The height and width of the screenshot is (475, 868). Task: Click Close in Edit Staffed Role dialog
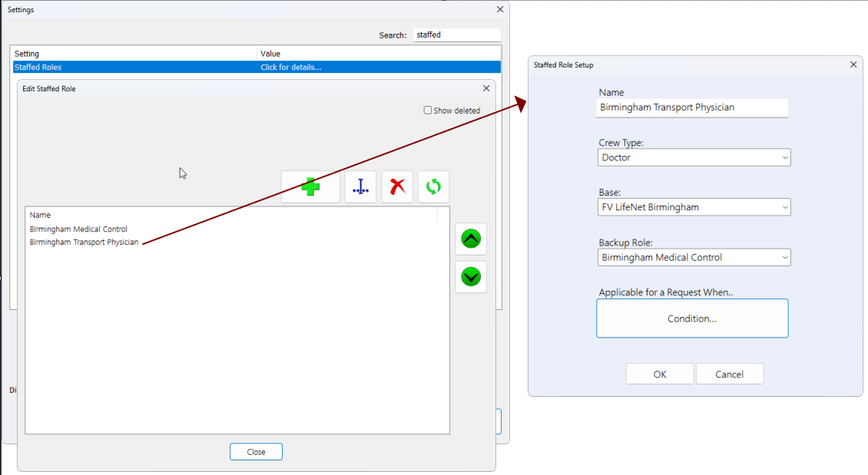tap(257, 452)
